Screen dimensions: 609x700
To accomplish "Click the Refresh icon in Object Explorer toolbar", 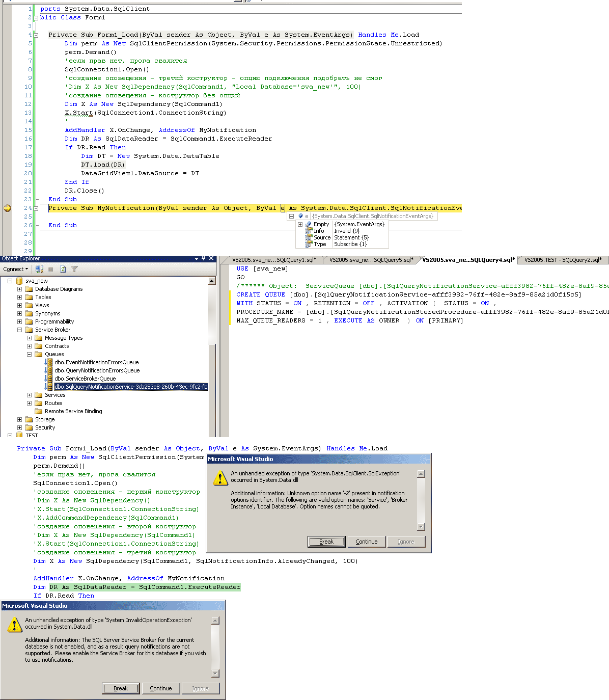I will [63, 269].
